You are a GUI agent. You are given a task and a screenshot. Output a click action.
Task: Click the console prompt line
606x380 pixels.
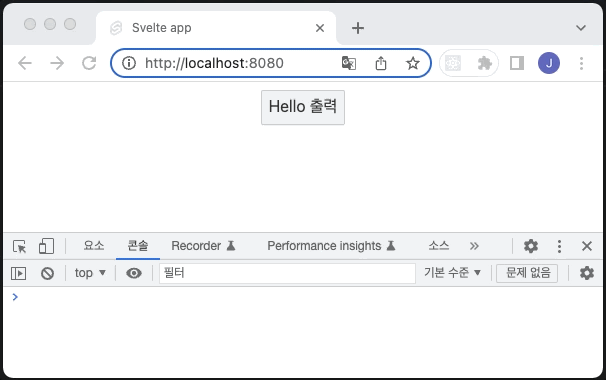pos(303,297)
